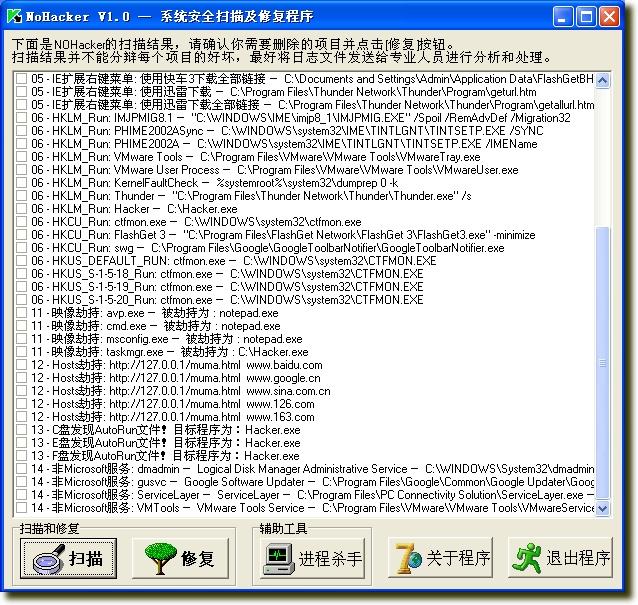Image resolution: width=638 pixels, height=605 pixels.
Task: Check the HKCU_Run ctfmon.exe entry
Action: [21, 222]
